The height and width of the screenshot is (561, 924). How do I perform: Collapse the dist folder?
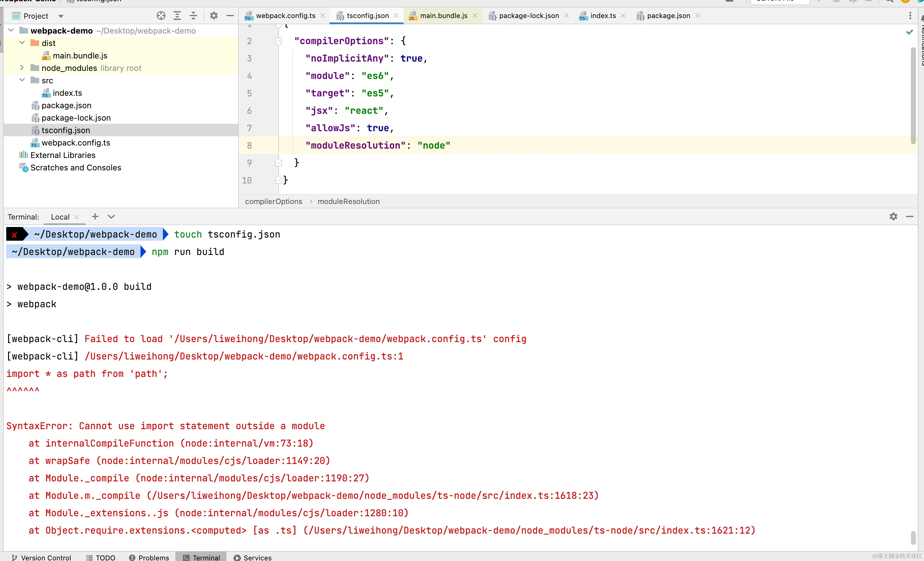click(x=22, y=43)
